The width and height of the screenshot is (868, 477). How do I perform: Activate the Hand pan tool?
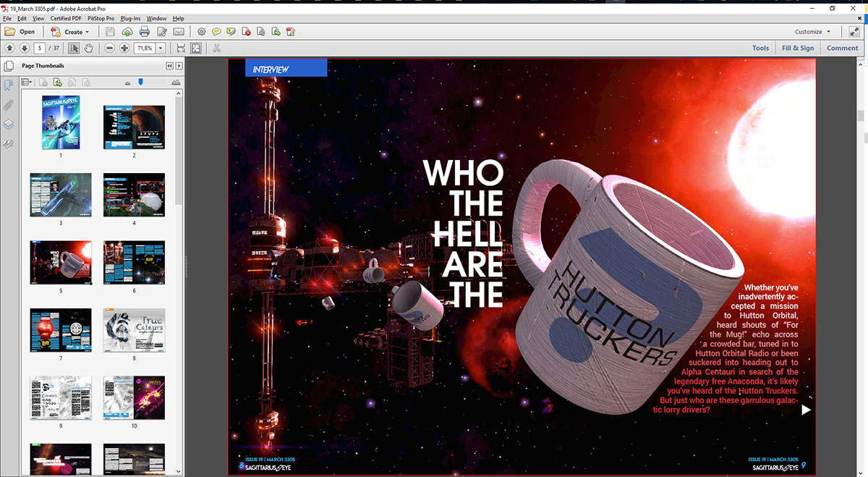click(89, 48)
